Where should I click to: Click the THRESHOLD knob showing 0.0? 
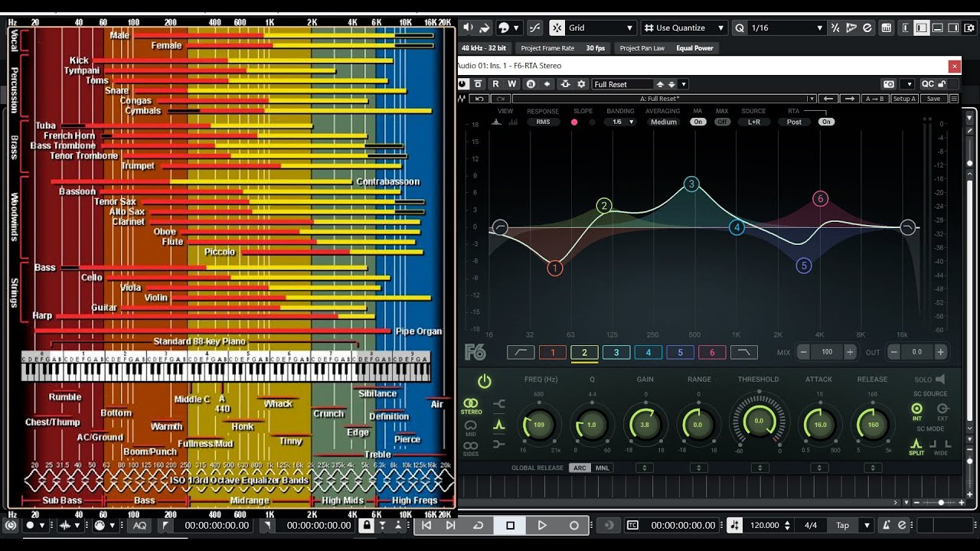[759, 421]
